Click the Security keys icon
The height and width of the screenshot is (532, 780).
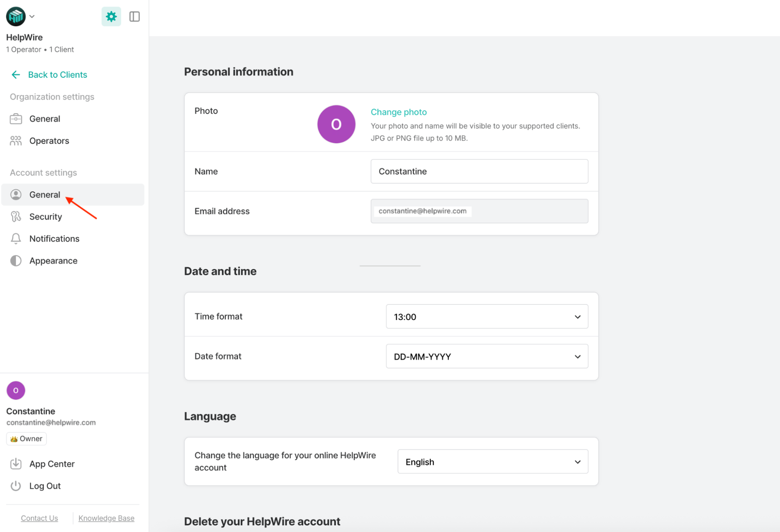[x=16, y=217]
